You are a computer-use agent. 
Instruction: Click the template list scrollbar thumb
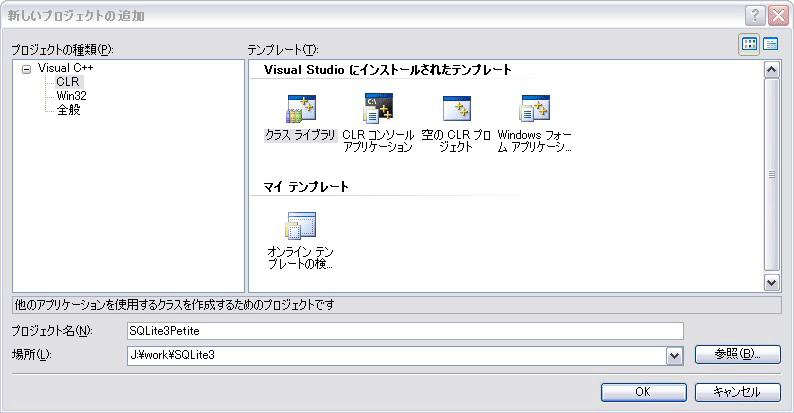(771, 174)
